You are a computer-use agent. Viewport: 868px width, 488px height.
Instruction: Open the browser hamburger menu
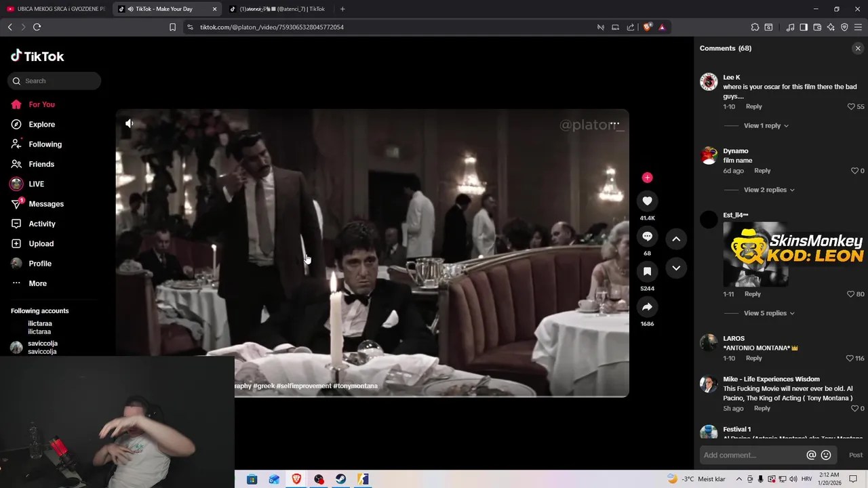click(858, 27)
